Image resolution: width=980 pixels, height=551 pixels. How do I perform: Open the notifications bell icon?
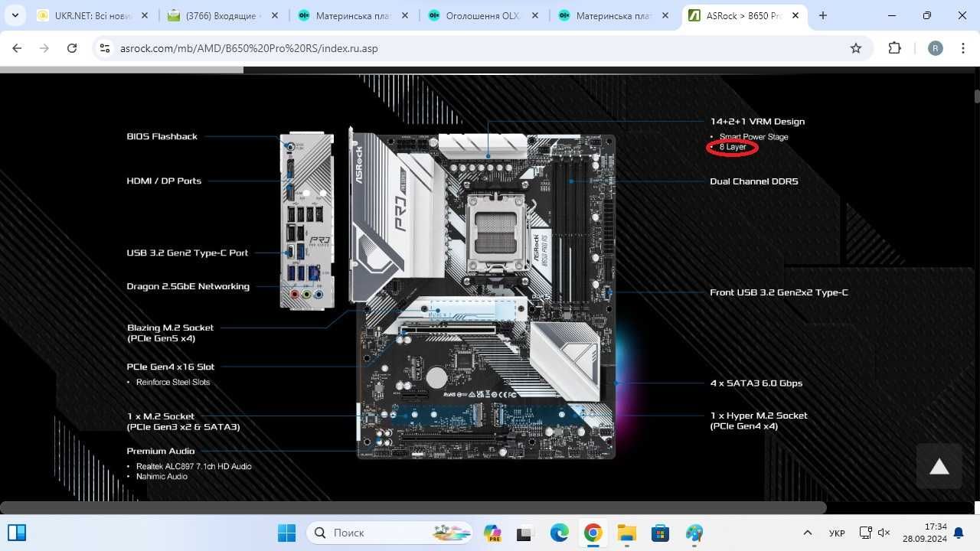click(x=958, y=533)
